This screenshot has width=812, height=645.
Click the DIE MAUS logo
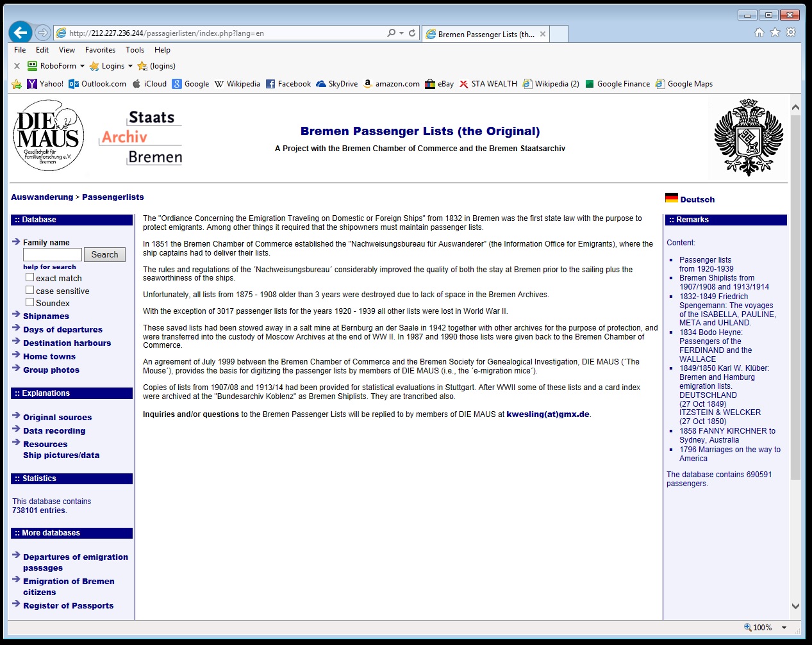pyautogui.click(x=49, y=136)
